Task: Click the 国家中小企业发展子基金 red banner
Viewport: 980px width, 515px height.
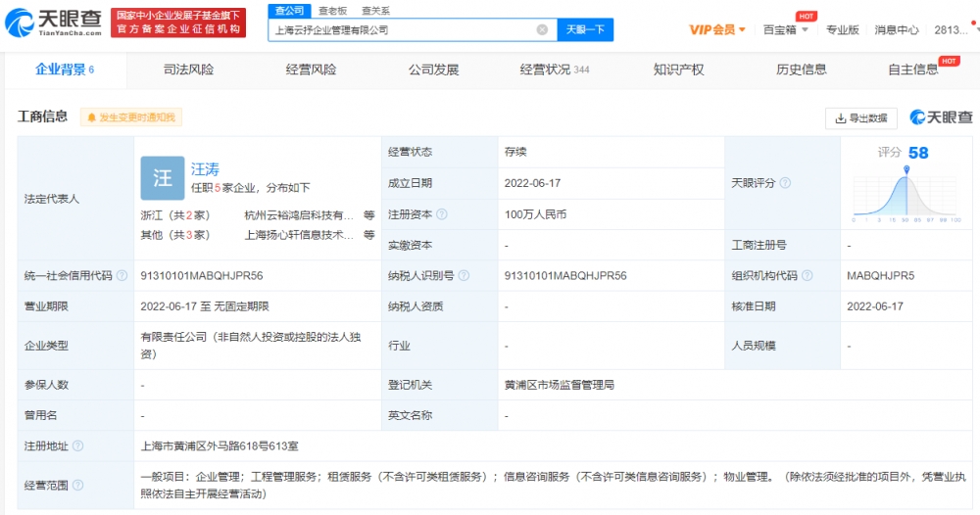Action: [x=178, y=23]
